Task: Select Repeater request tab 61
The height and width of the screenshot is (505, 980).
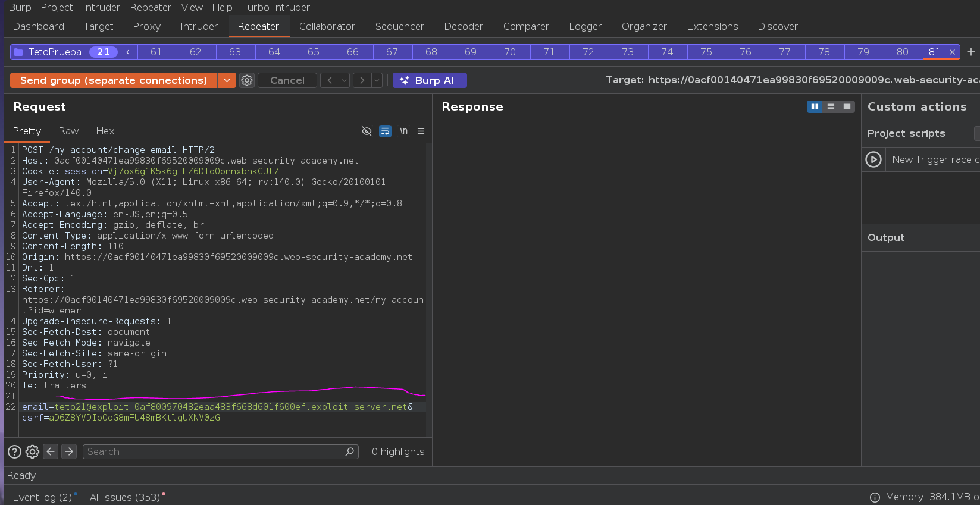Action: pyautogui.click(x=156, y=52)
